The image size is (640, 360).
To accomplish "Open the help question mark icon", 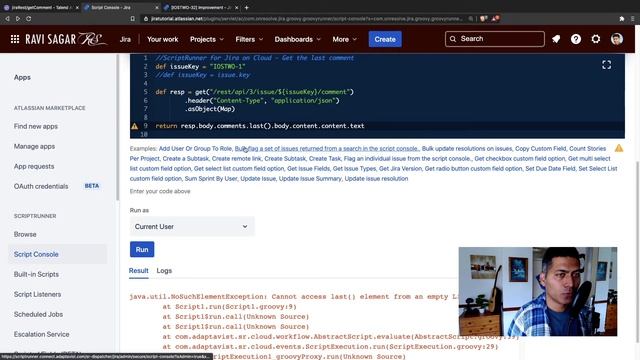I will click(576, 39).
